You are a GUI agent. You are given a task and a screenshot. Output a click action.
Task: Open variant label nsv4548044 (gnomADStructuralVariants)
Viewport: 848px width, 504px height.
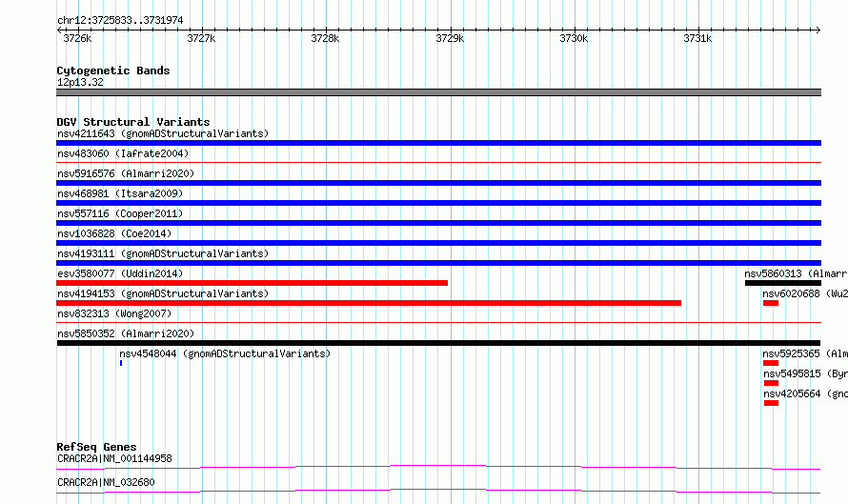coord(225,353)
